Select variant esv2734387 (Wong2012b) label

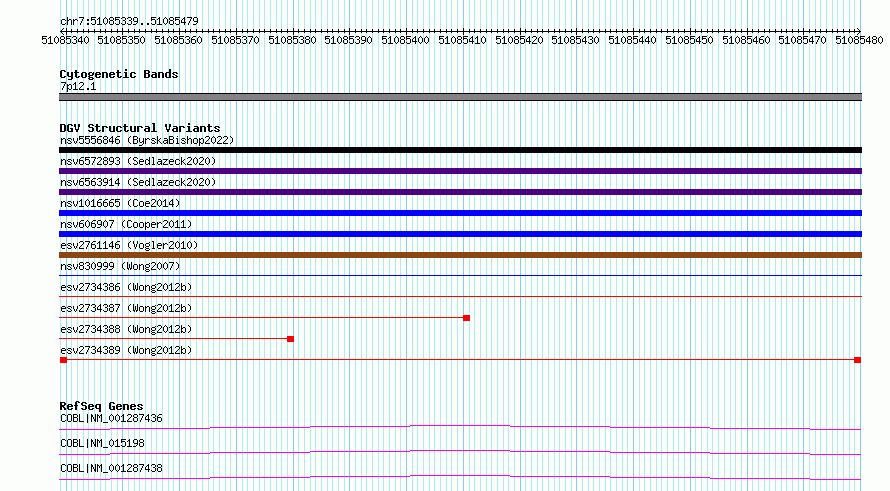pos(126,308)
